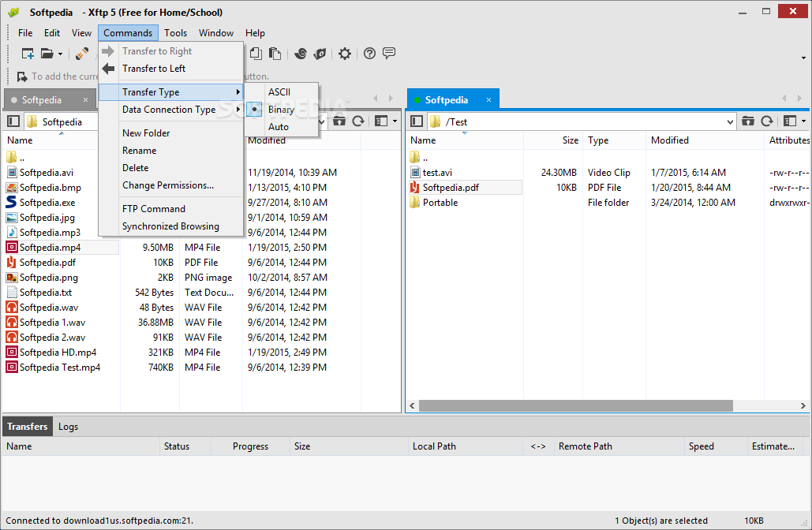Click the Status column header in Transfers

click(x=185, y=446)
